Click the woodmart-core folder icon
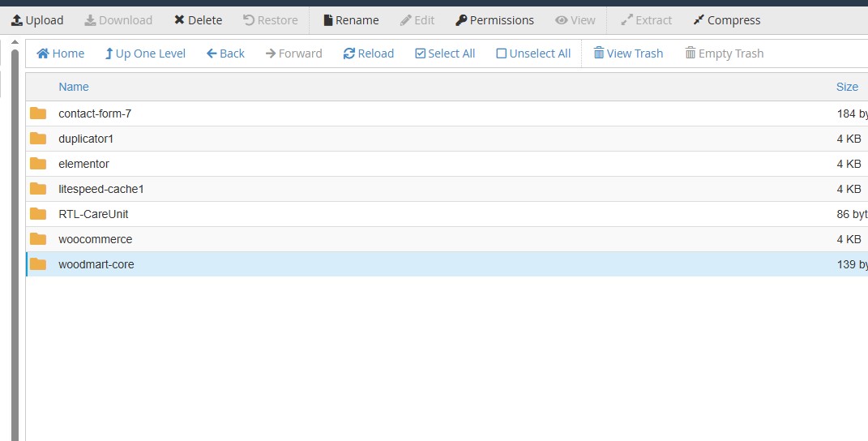The image size is (868, 441). point(38,264)
